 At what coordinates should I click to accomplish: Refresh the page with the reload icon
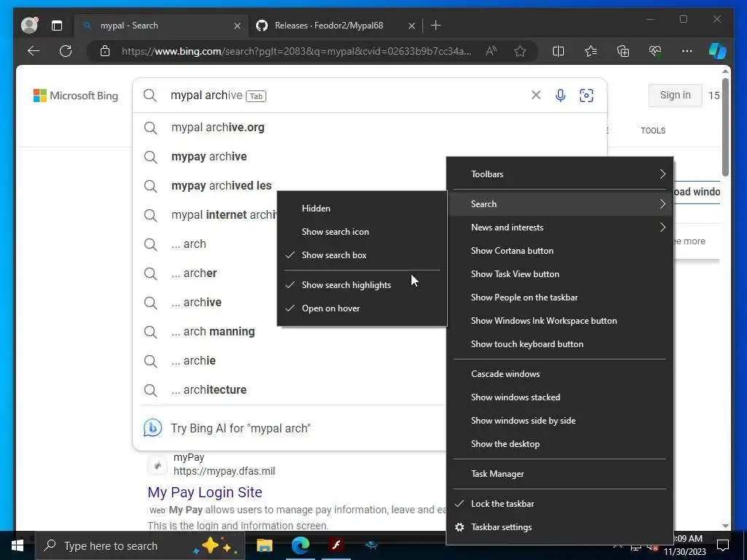[x=66, y=51]
